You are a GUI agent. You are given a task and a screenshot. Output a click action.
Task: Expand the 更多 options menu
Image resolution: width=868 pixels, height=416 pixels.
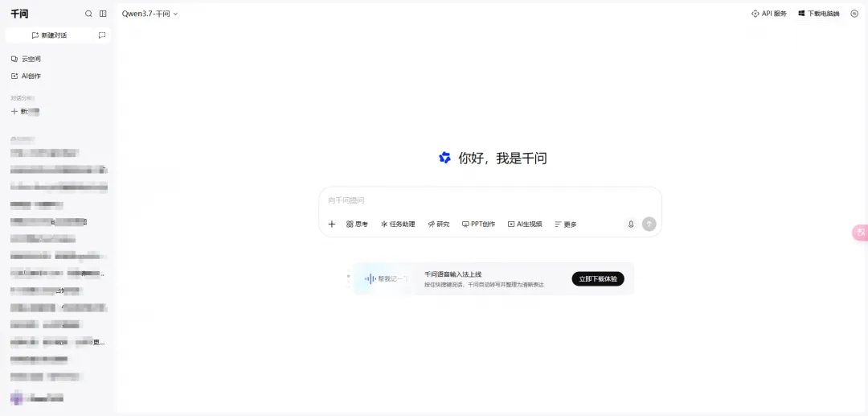pos(566,224)
